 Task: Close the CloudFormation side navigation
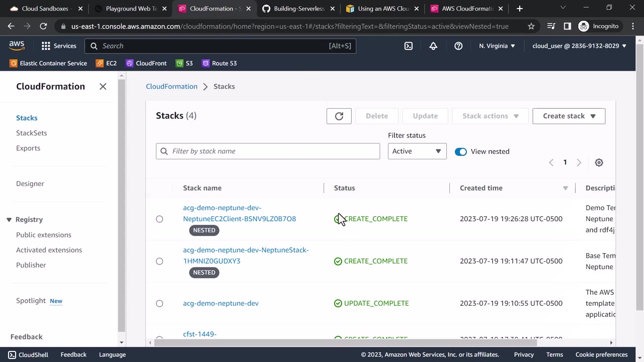(103, 86)
